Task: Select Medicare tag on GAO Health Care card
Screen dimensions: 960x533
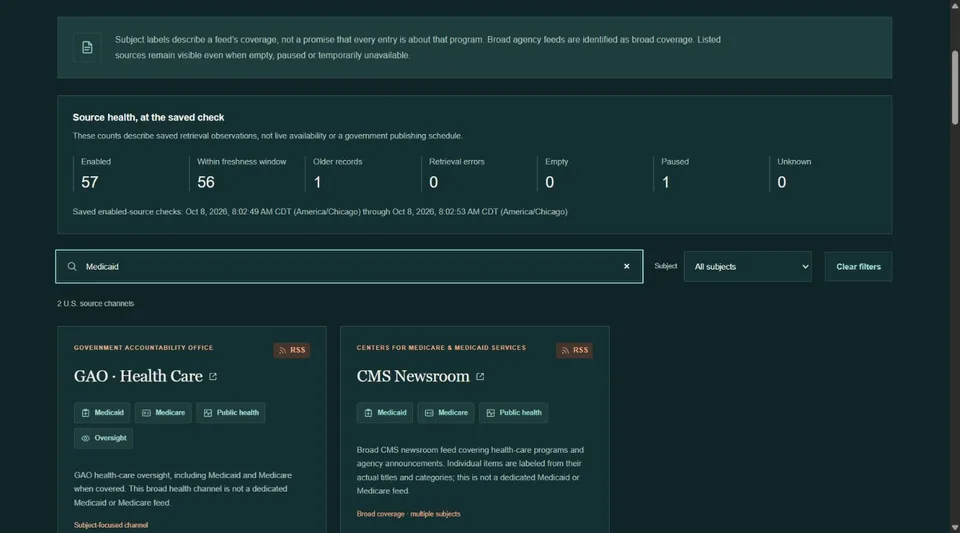Action: [x=163, y=412]
